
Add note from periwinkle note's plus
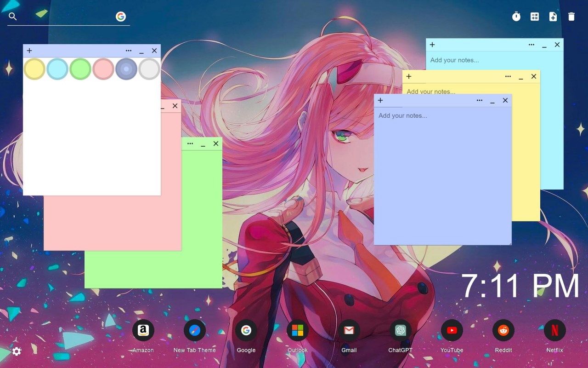coord(380,100)
